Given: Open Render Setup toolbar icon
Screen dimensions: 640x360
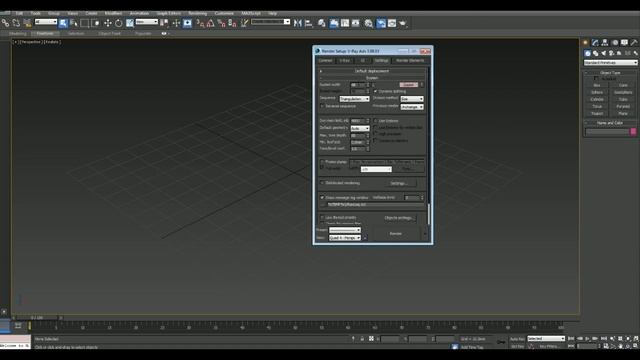Looking at the screenshot, I should tap(381, 23).
